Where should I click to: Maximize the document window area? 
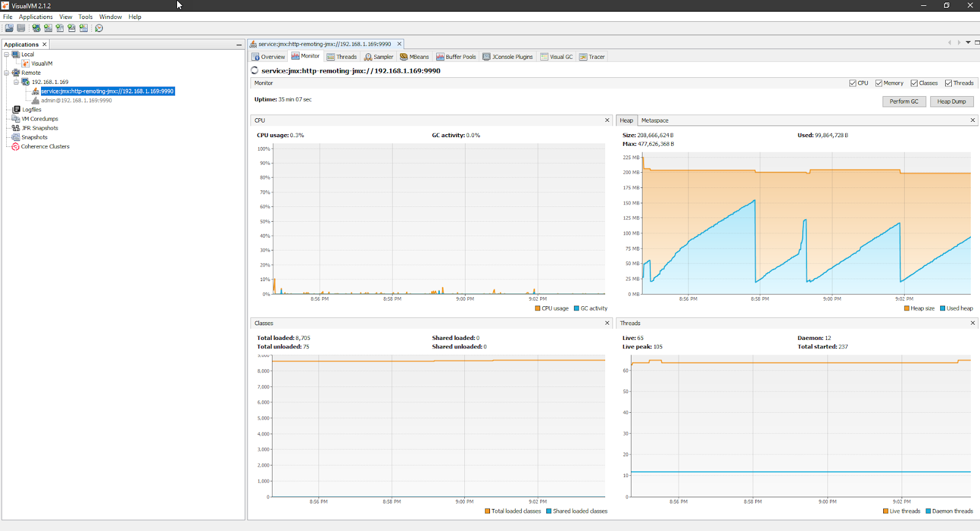(977, 42)
